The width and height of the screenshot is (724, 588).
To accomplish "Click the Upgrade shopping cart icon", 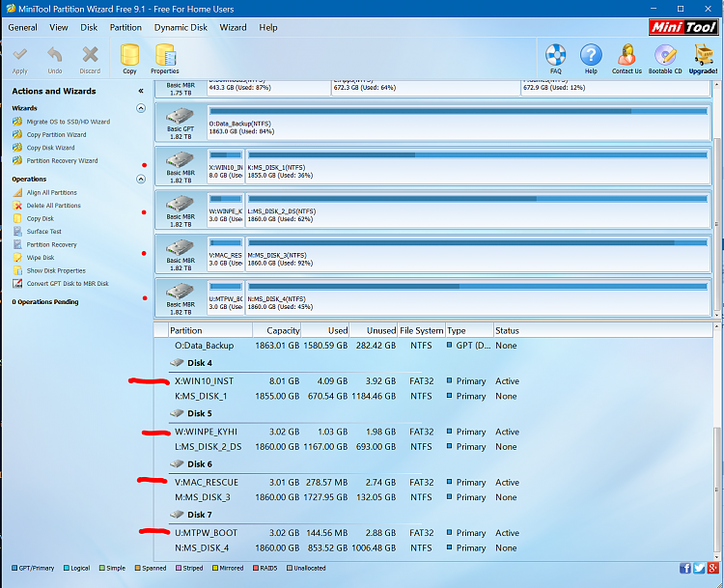I will pos(703,55).
